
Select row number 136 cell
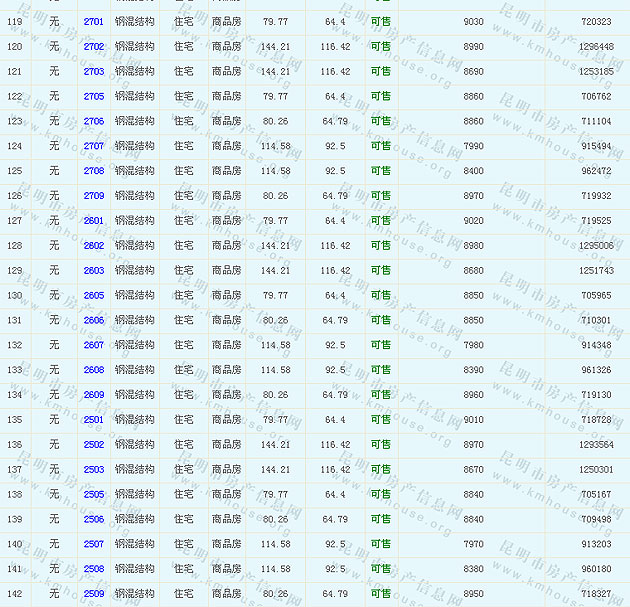click(15, 445)
